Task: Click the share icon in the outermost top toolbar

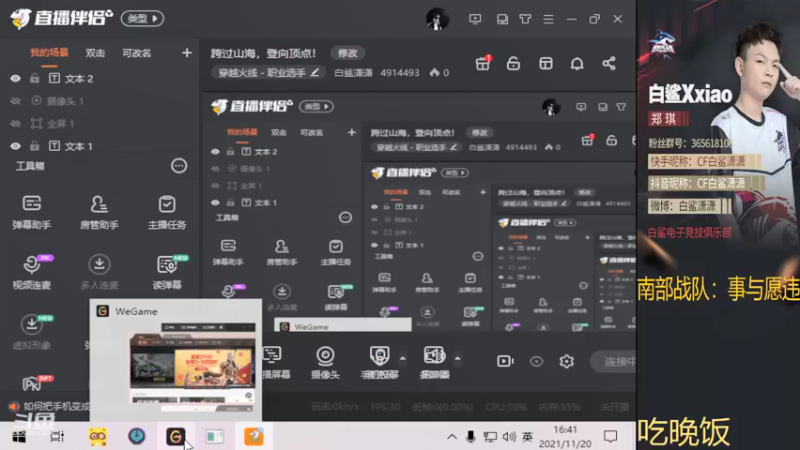Action: pos(609,63)
